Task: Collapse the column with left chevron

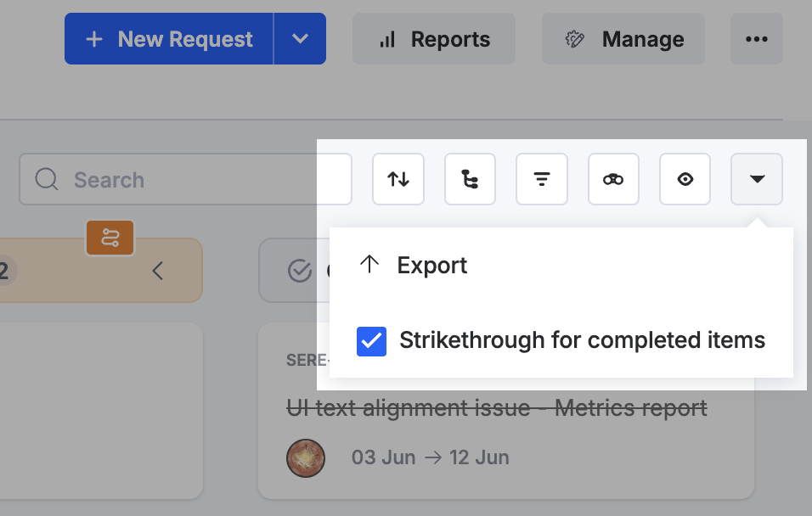Action: pos(157,270)
